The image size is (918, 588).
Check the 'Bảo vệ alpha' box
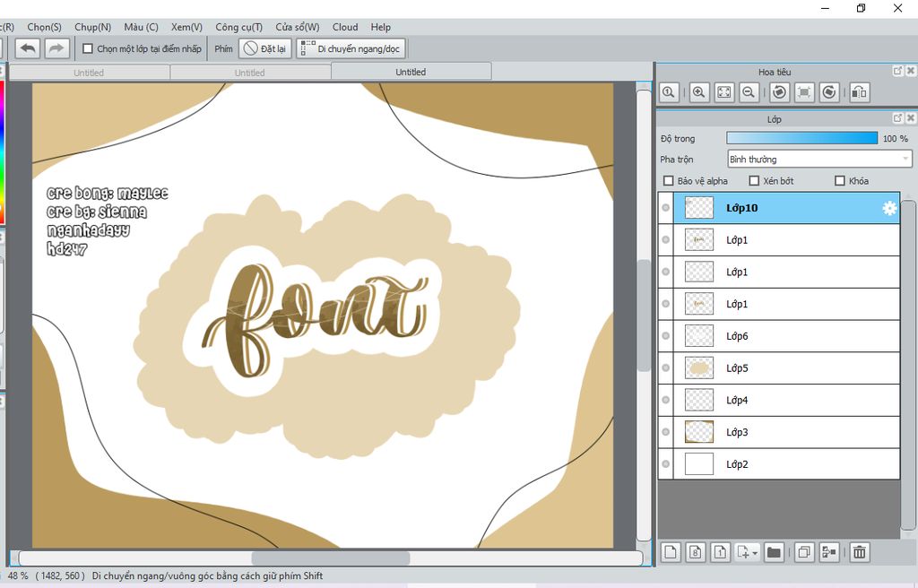coord(668,181)
